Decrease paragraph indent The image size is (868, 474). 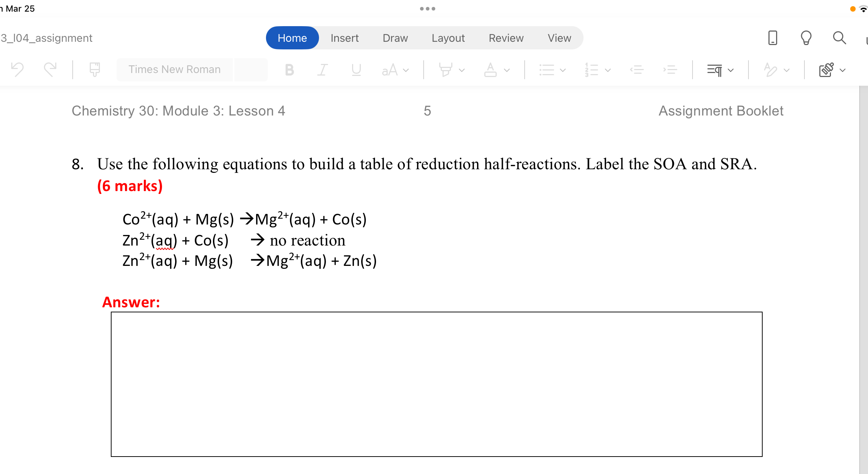click(637, 70)
